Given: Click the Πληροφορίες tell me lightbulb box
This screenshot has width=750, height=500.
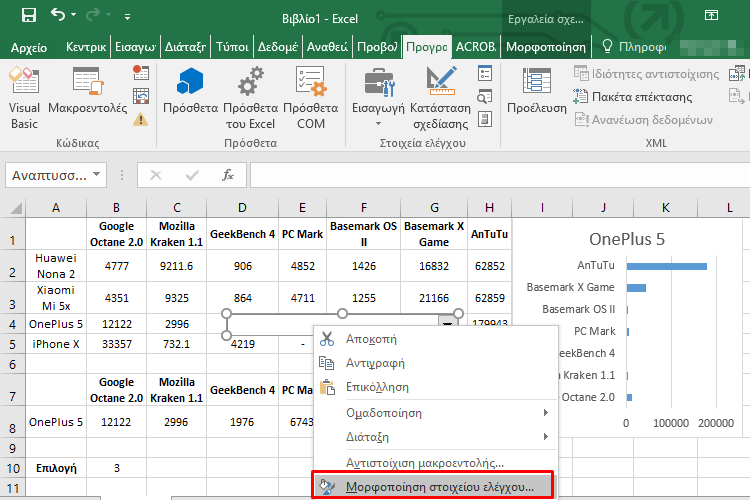Looking at the screenshot, I should (x=634, y=47).
